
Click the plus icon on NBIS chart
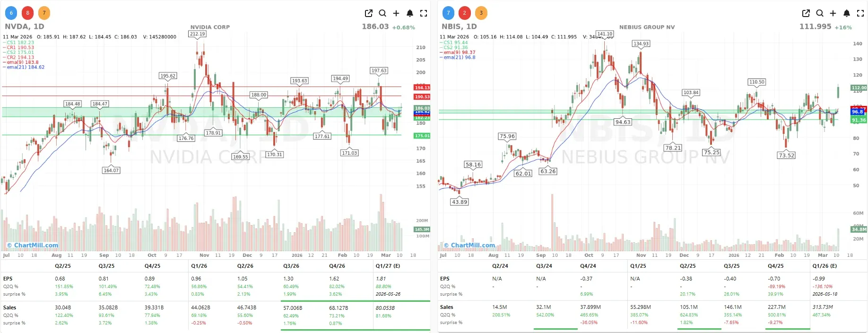click(833, 13)
